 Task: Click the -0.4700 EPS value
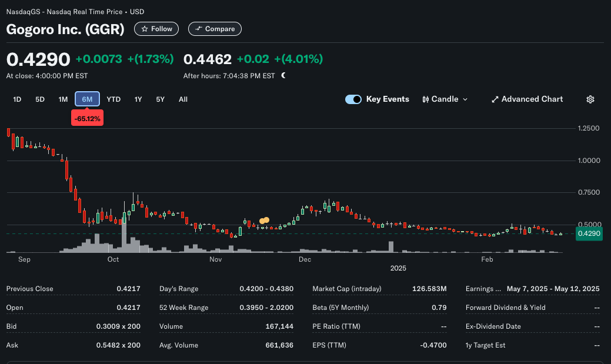click(x=433, y=345)
